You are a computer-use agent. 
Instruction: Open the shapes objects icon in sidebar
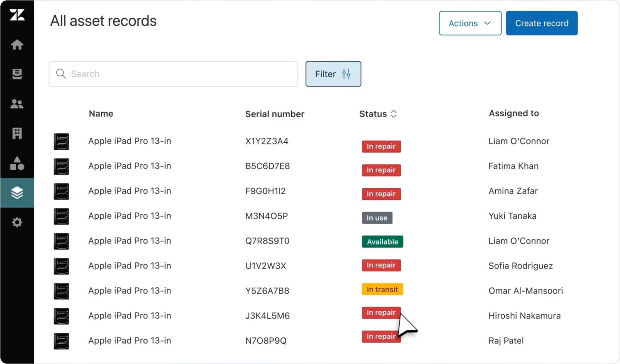17,163
